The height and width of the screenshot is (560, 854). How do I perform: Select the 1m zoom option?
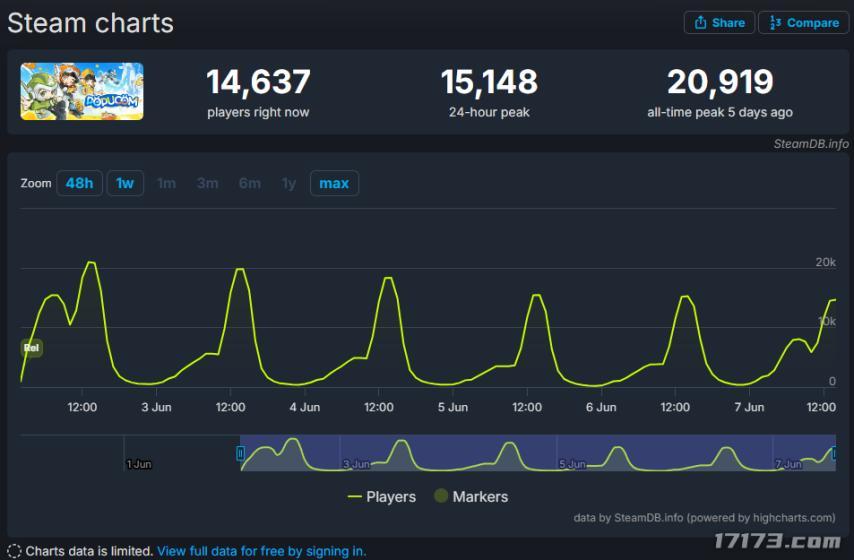point(166,183)
